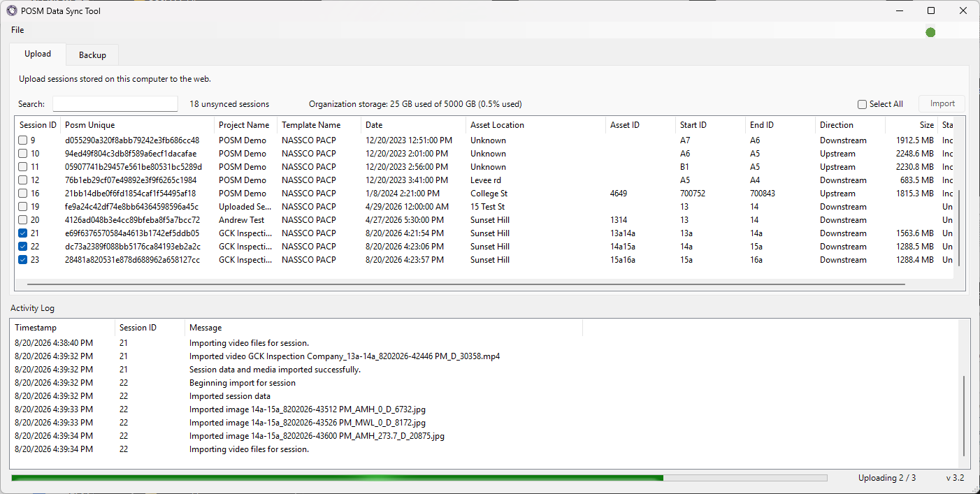The height and width of the screenshot is (494, 980).
Task: Click the 'Andrew Test' project name cell
Action: pos(241,220)
